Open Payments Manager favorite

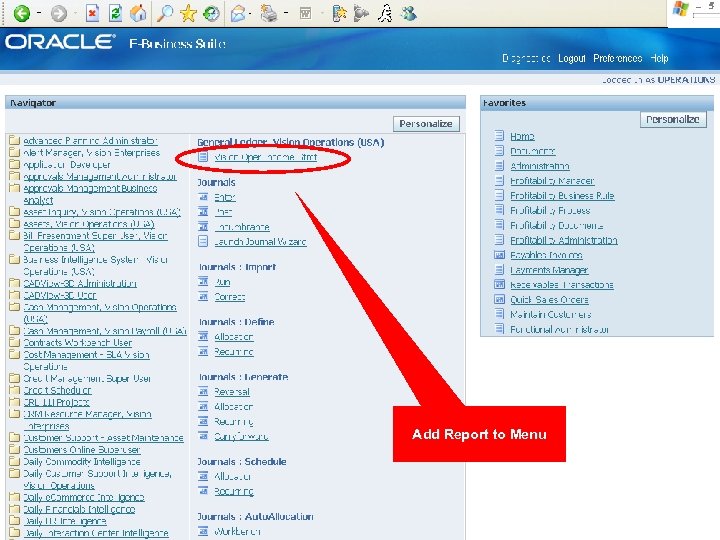click(549, 270)
